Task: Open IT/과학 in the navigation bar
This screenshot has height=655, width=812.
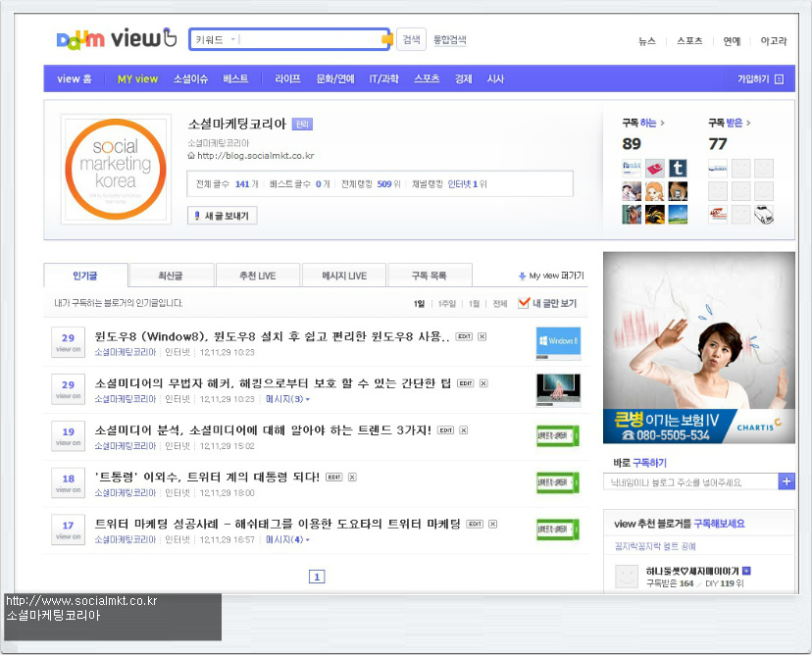Action: [383, 79]
